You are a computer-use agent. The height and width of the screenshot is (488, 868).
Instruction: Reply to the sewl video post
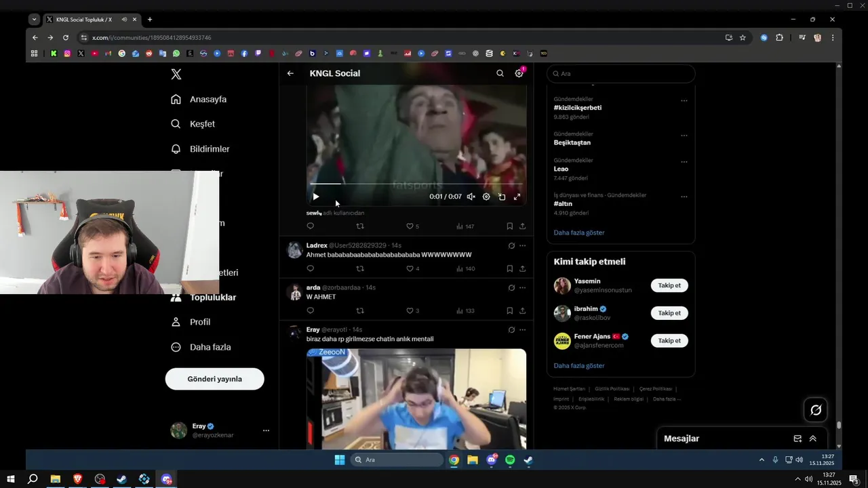pos(311,226)
